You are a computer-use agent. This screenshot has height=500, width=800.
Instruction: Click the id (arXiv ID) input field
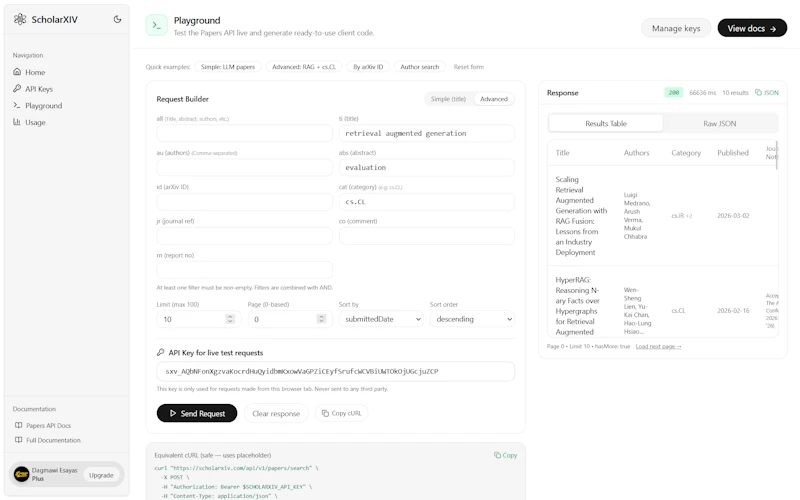pos(244,202)
